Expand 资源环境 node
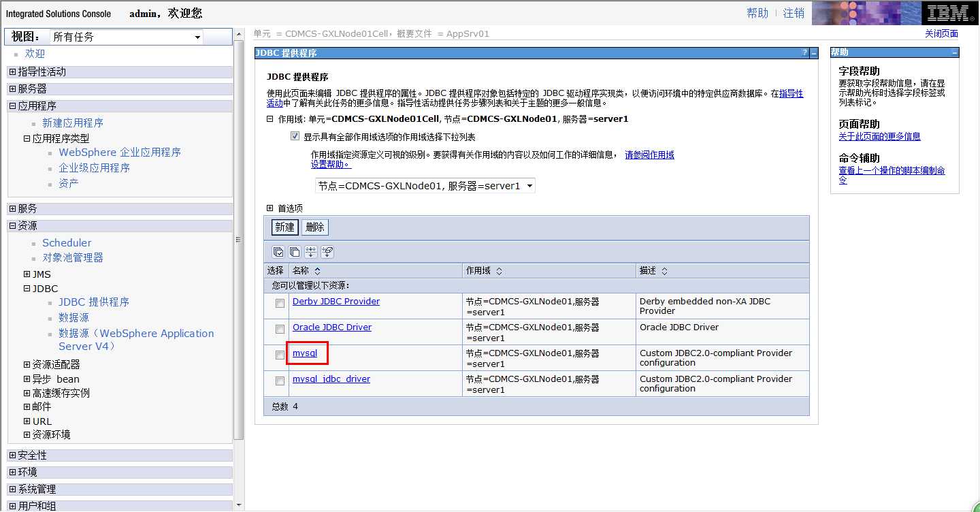Screen dimensions: 980x512 click(x=27, y=434)
